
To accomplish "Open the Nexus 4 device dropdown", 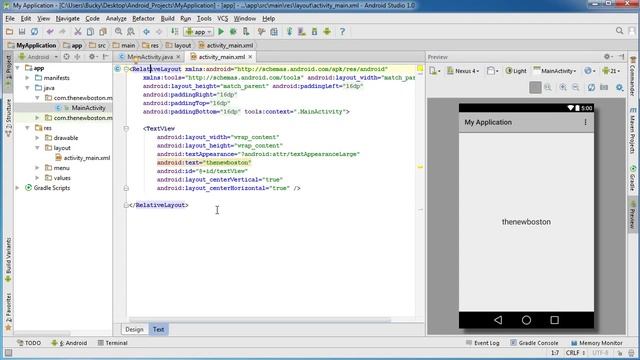I will pos(463,71).
